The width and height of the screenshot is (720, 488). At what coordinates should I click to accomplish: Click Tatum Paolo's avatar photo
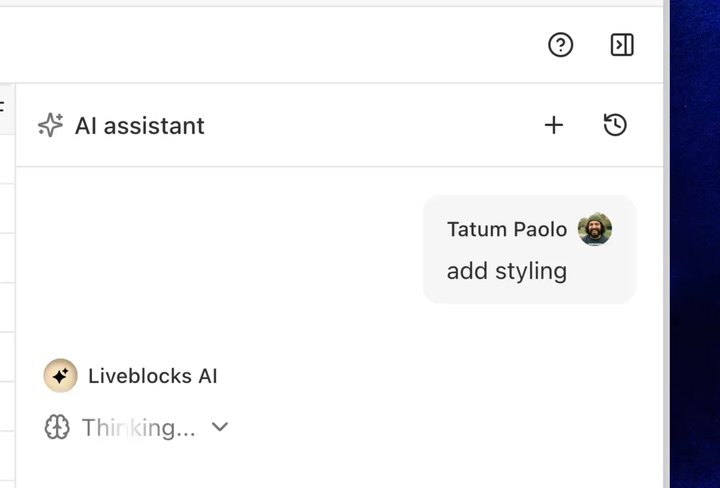click(595, 229)
